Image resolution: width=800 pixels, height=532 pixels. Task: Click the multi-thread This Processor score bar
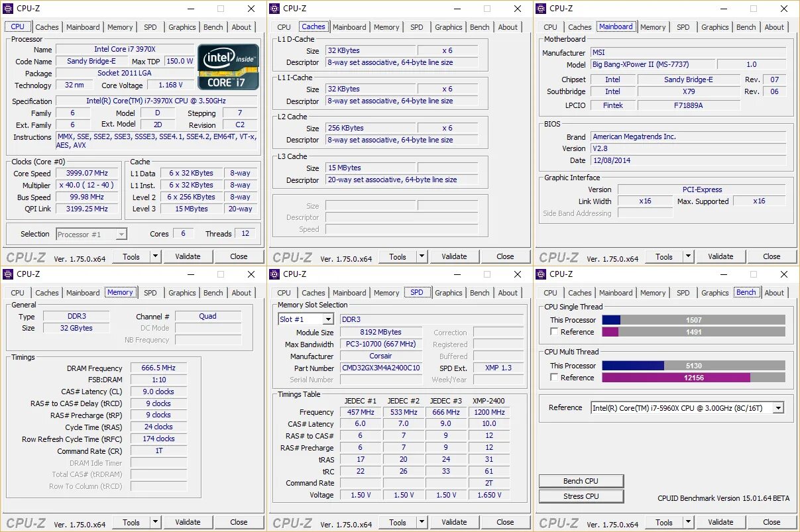693,366
